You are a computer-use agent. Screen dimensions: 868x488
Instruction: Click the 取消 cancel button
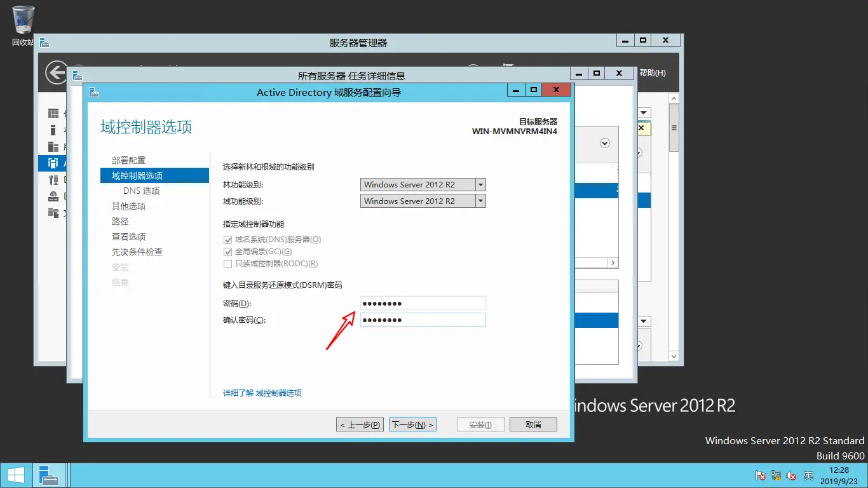(x=534, y=424)
